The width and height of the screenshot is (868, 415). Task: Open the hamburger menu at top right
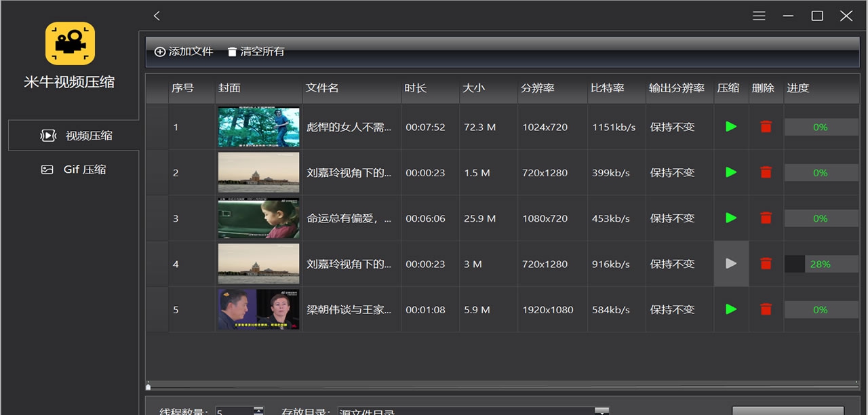click(759, 15)
